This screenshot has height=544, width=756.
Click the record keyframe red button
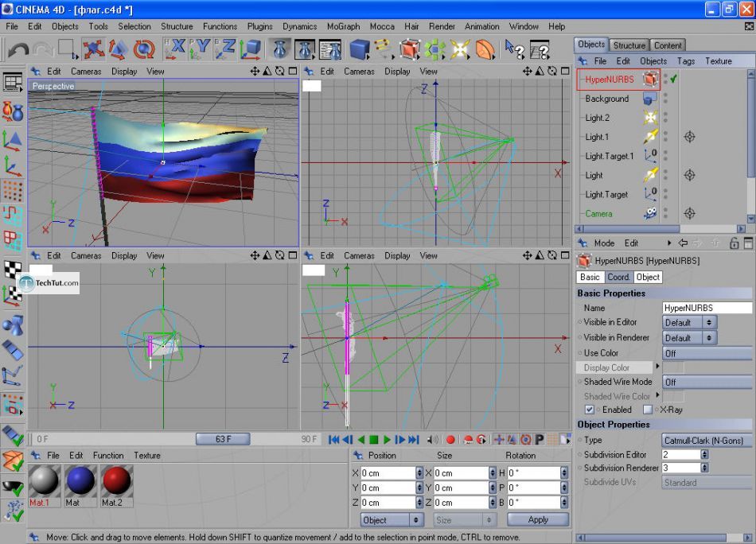[450, 440]
